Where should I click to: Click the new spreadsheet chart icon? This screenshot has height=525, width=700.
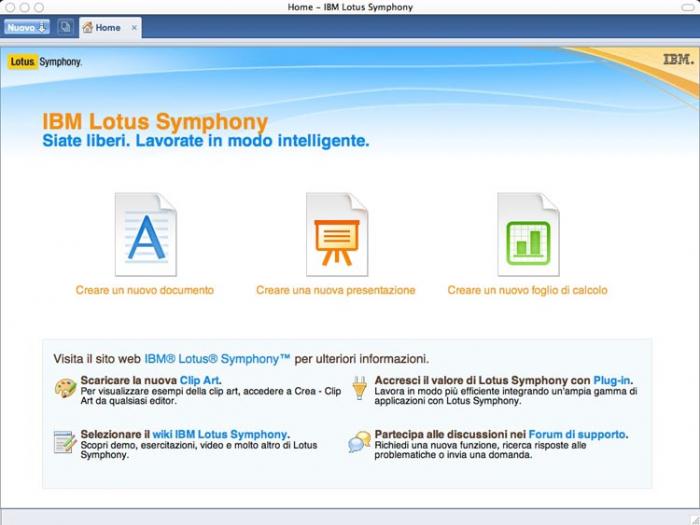click(x=528, y=234)
